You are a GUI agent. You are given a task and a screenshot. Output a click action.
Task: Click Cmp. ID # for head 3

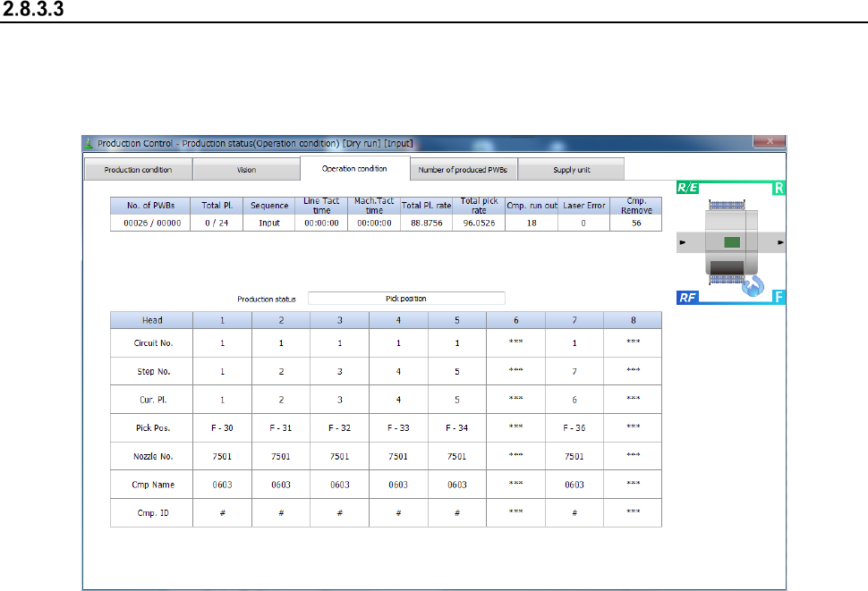(x=339, y=513)
